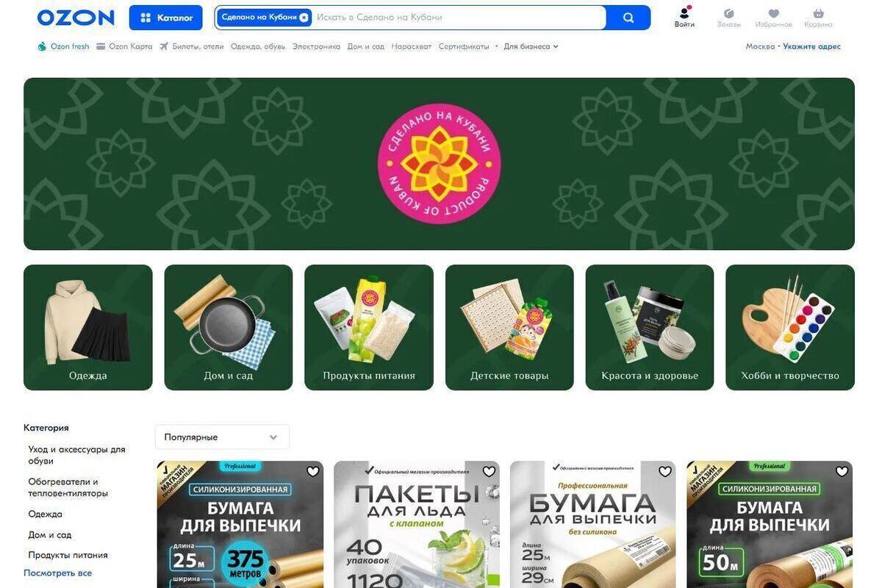Open the Электроника menu item
This screenshot has width=882, height=588.
tap(316, 46)
